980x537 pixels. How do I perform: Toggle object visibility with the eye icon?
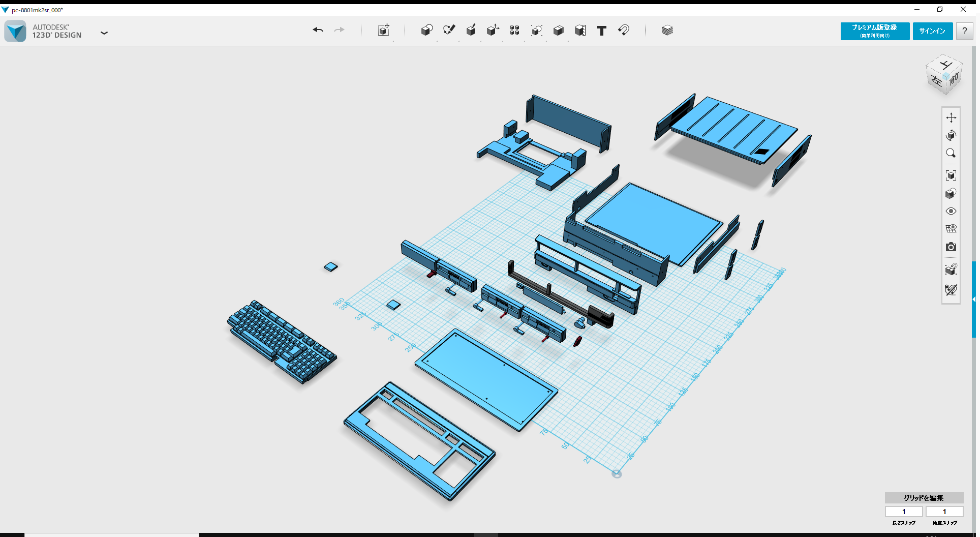coord(951,211)
